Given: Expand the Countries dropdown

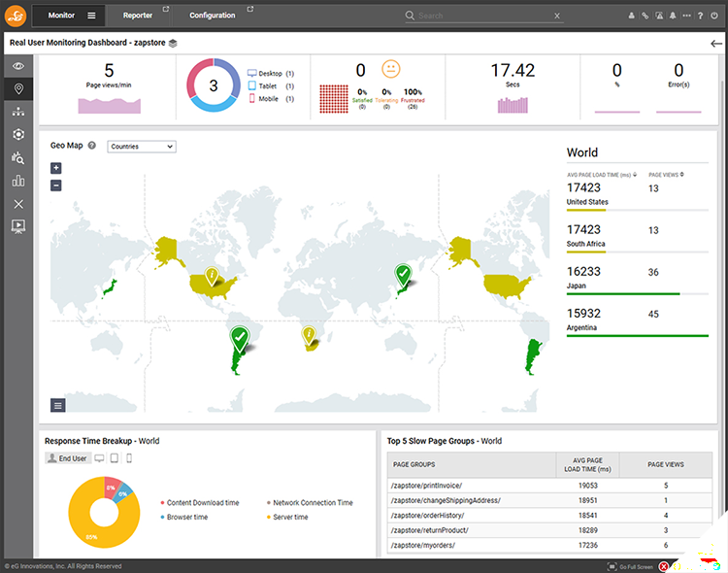Looking at the screenshot, I should point(142,147).
